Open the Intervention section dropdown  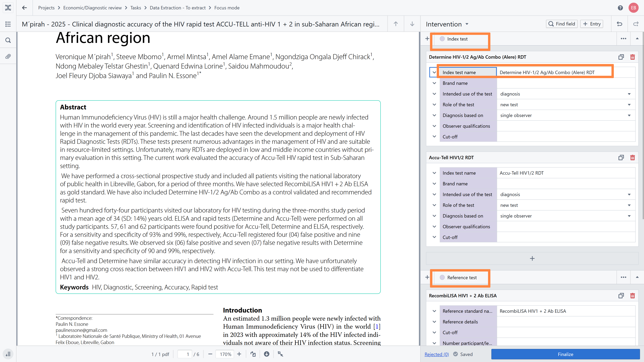coord(467,24)
